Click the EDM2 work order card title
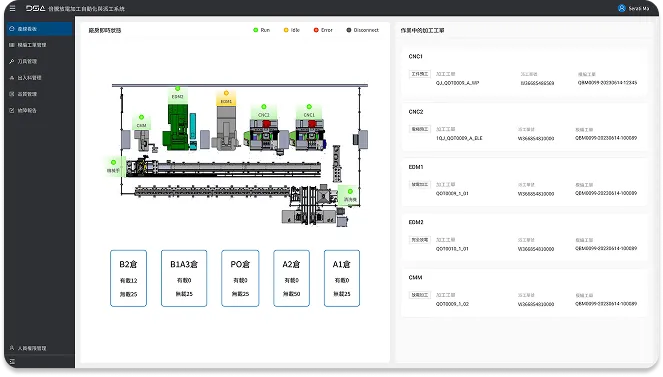This screenshot has height=377, width=663. (416, 222)
